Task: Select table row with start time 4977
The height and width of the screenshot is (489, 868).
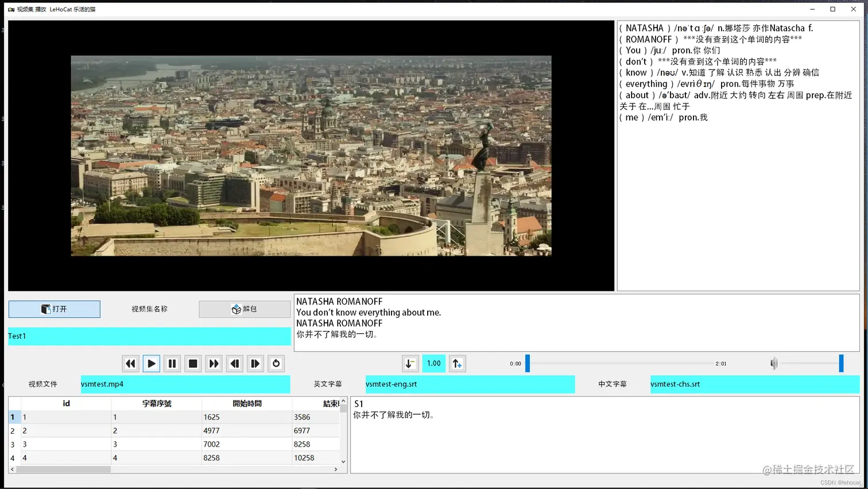Action: pyautogui.click(x=174, y=430)
